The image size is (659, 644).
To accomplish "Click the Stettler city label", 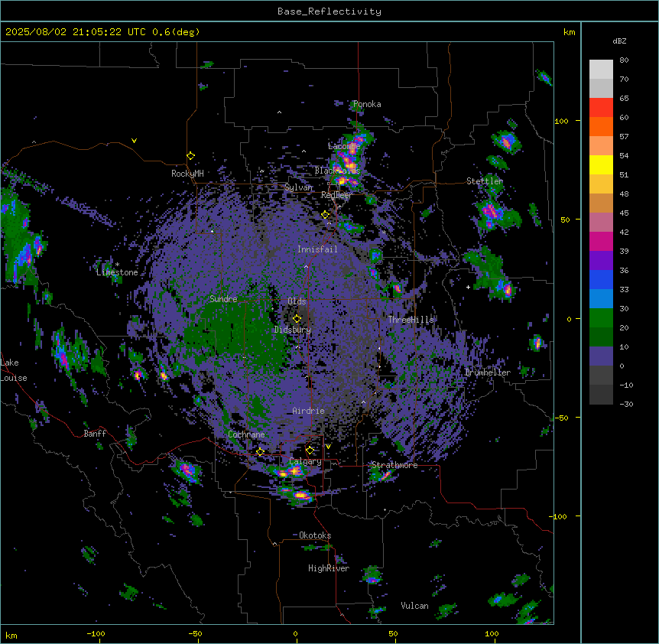I will tap(485, 181).
